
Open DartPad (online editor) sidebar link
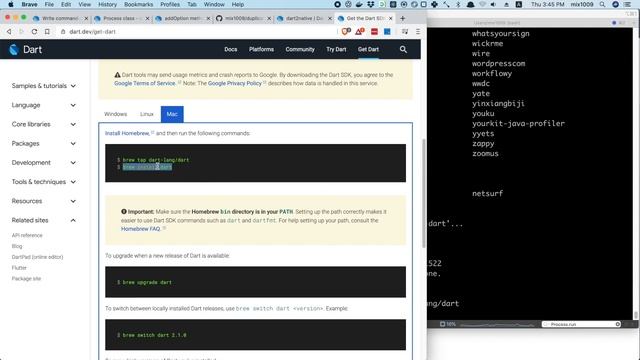37,257
